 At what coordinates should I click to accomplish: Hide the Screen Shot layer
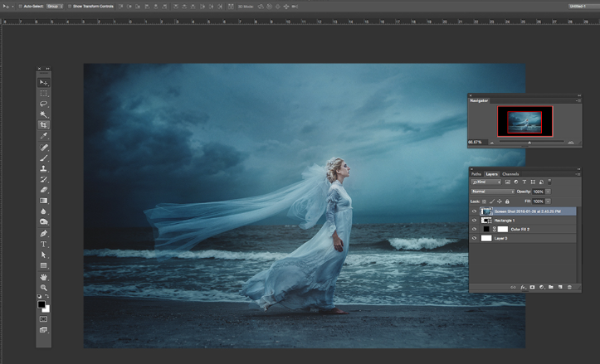[474, 211]
